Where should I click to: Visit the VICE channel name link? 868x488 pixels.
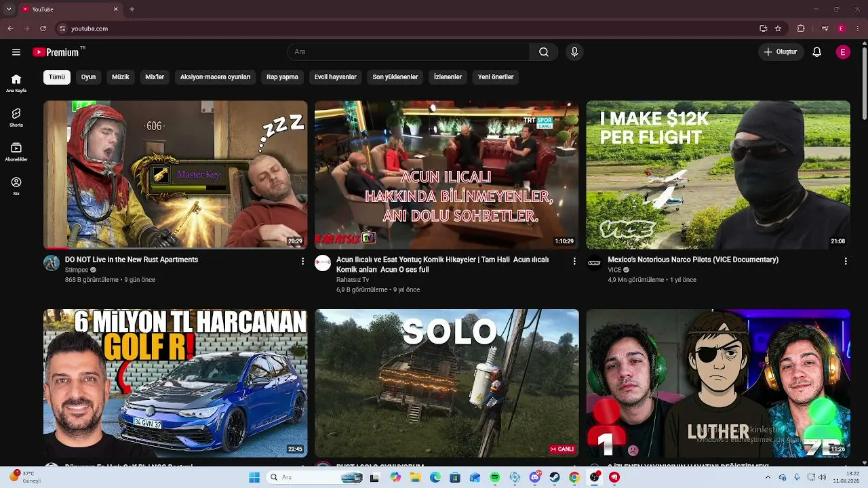614,270
